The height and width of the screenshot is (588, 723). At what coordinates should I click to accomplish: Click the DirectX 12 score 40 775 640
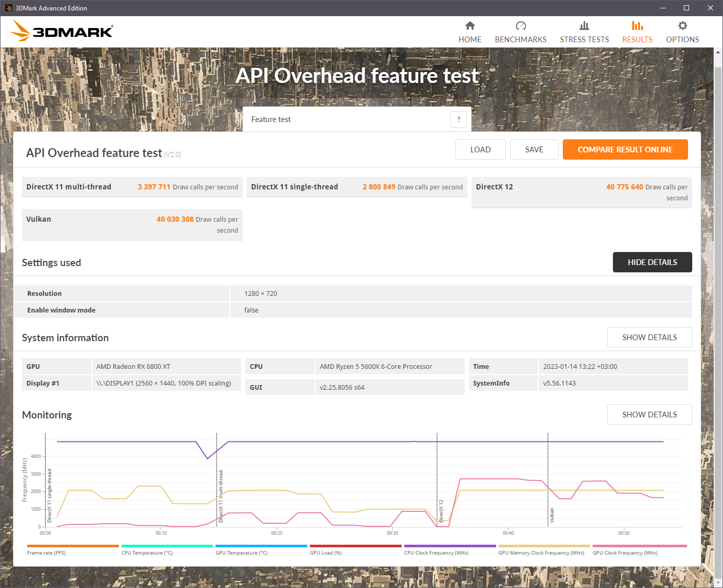click(624, 187)
